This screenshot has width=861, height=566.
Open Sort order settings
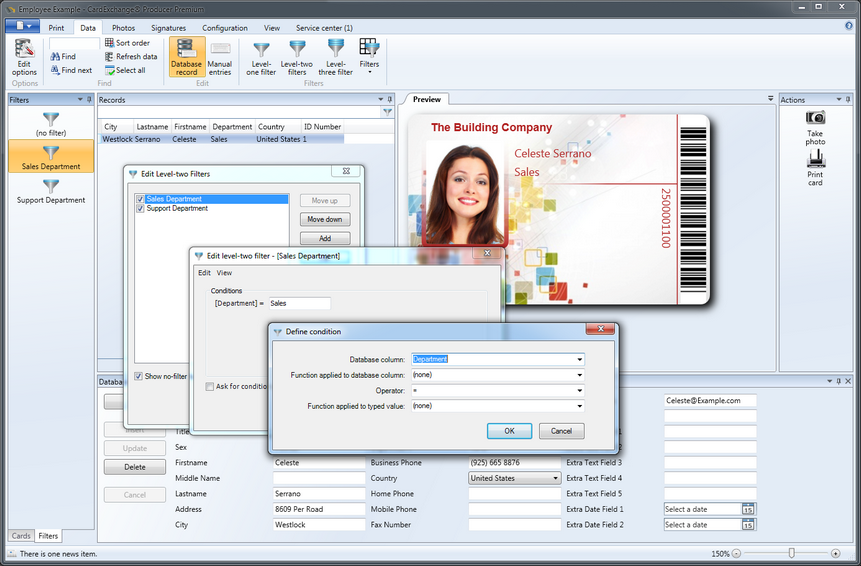pos(127,42)
